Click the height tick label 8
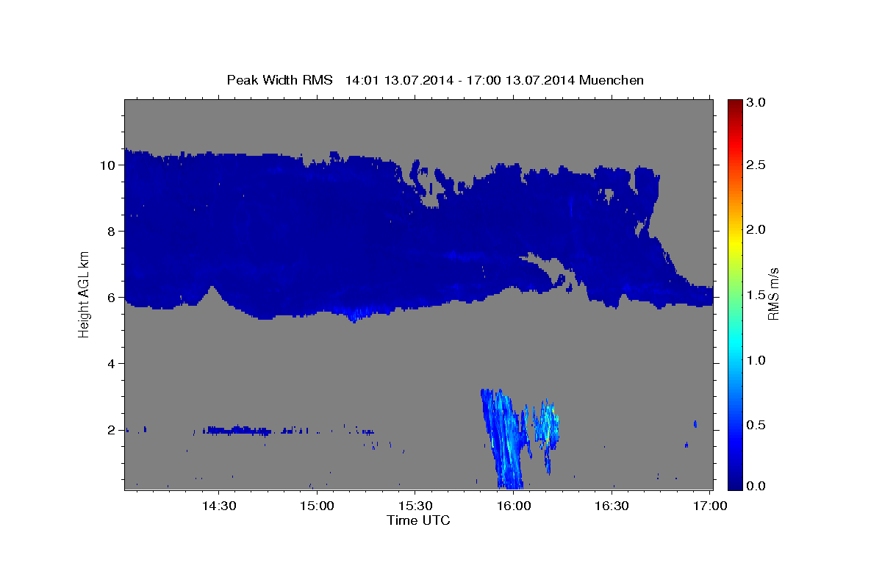This screenshot has height=588, width=882. point(113,231)
